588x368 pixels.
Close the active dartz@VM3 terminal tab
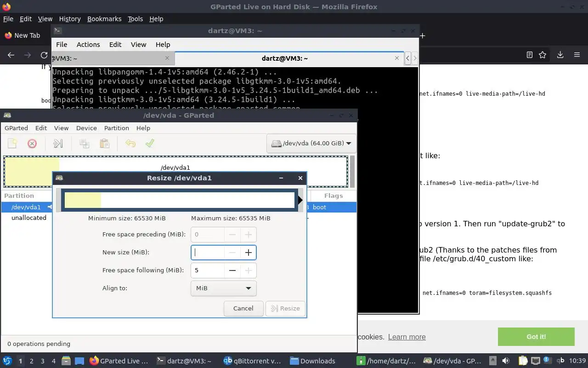(x=397, y=58)
